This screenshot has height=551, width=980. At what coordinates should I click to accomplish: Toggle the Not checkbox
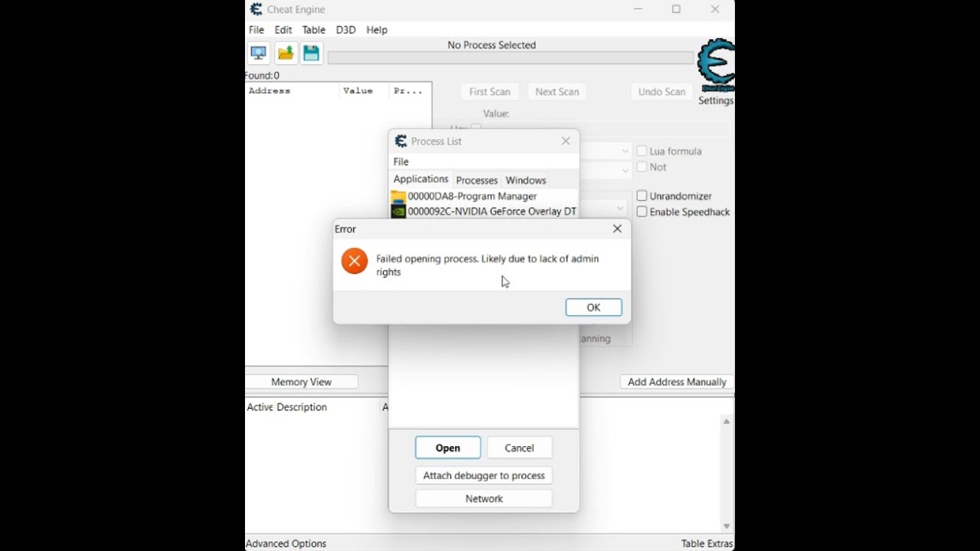pos(642,167)
